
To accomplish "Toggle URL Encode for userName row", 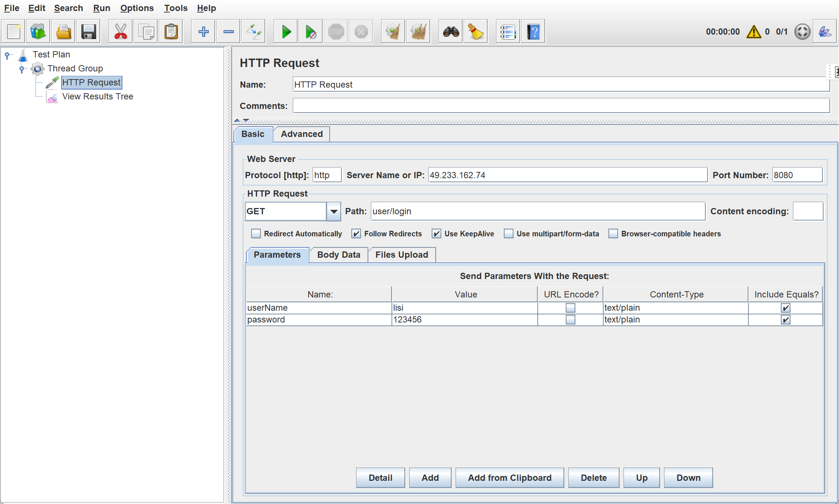I will click(570, 307).
